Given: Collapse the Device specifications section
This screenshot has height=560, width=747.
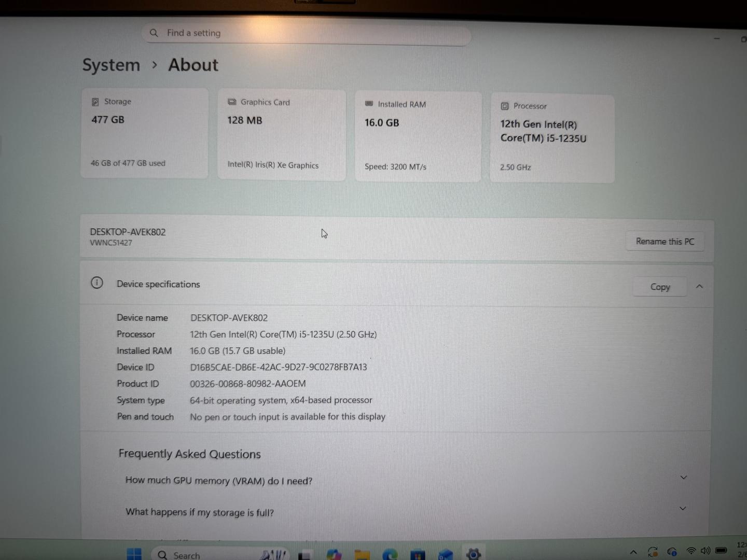Looking at the screenshot, I should pos(699,287).
